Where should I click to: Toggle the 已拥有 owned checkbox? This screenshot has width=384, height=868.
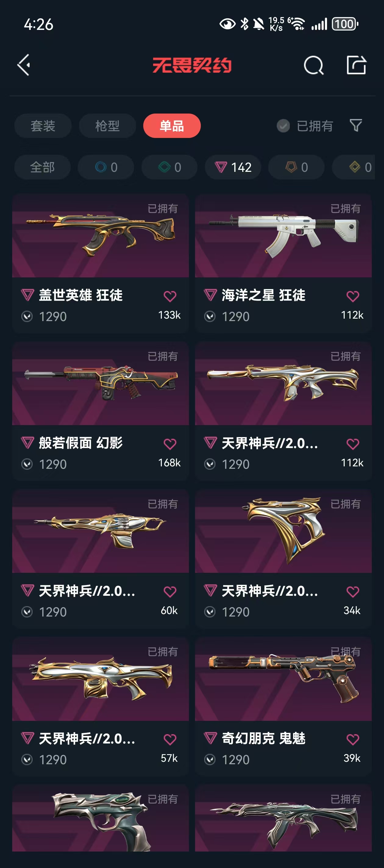click(283, 126)
